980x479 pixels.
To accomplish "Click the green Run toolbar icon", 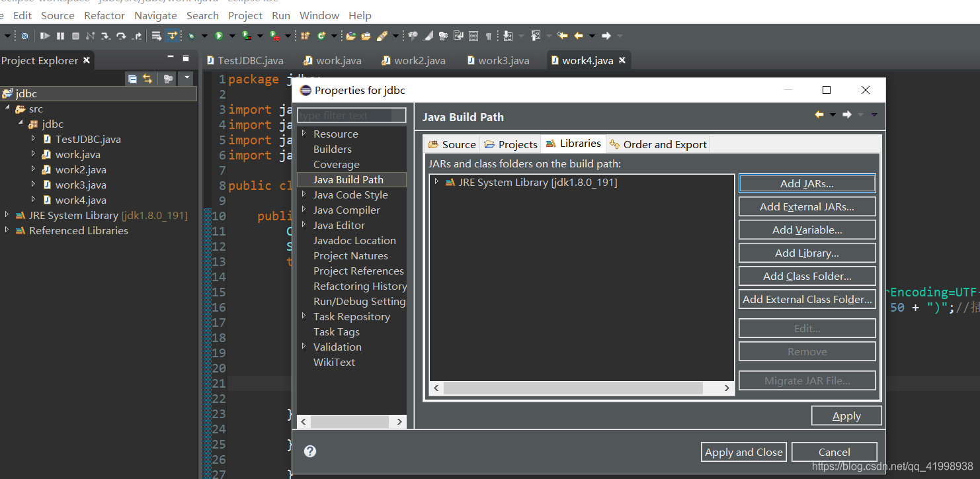I will point(218,36).
